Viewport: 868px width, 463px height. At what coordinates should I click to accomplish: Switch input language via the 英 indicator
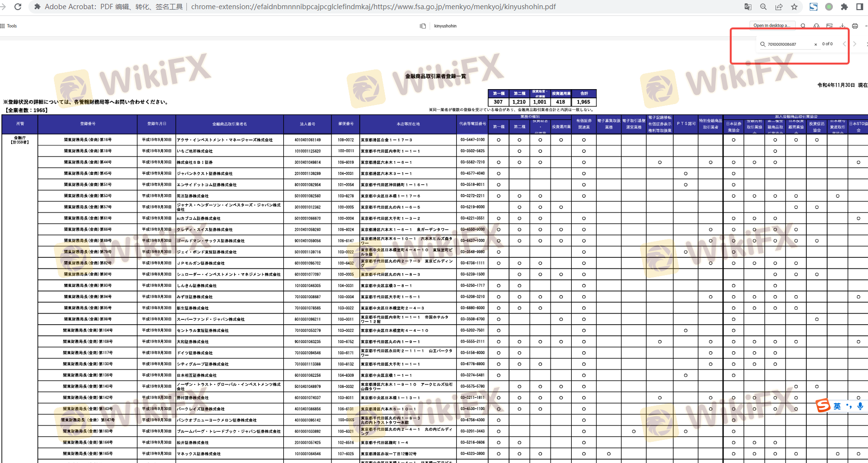tap(837, 406)
